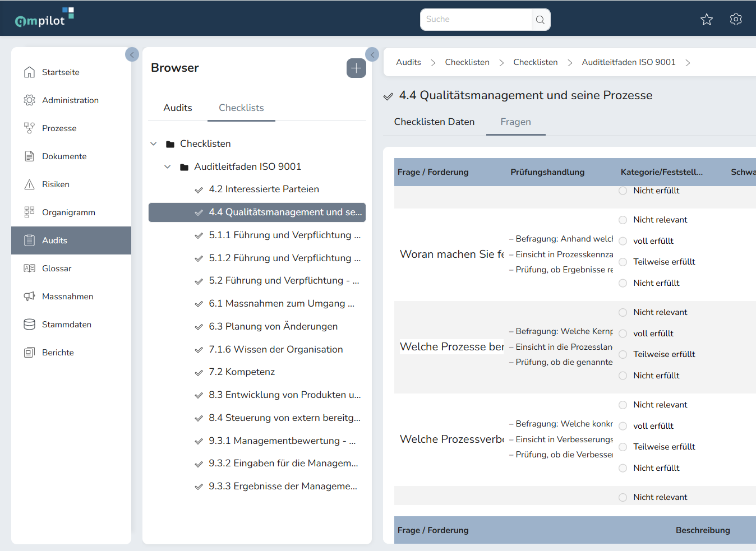Select the Massnahmen megaphone icon

[x=29, y=296]
